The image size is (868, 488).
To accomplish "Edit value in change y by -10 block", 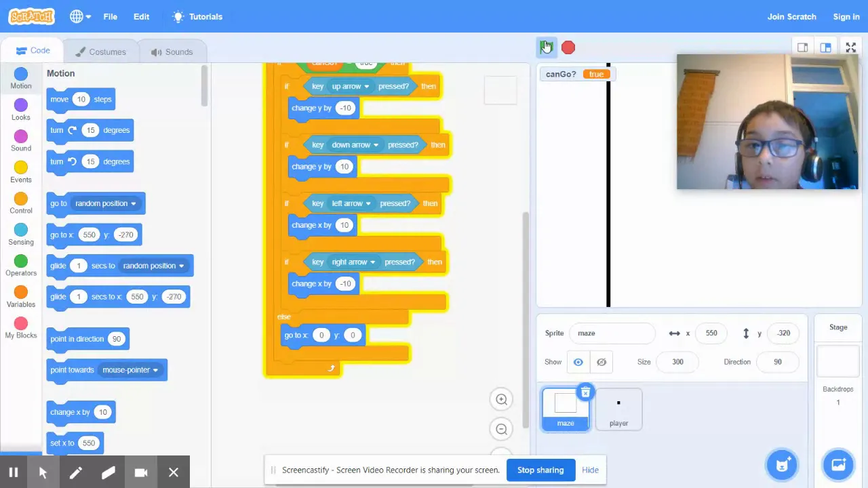I will tap(345, 108).
